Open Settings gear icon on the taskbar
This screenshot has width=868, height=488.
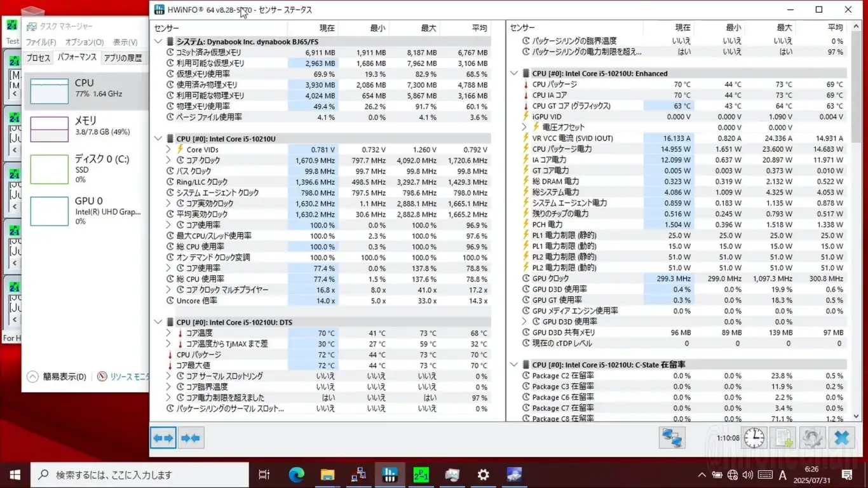pyautogui.click(x=483, y=474)
